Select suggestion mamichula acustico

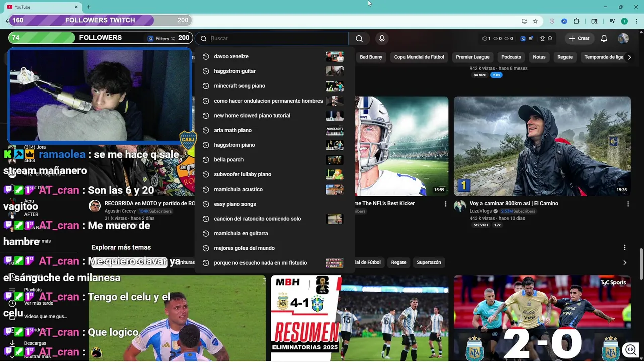[x=275, y=189]
